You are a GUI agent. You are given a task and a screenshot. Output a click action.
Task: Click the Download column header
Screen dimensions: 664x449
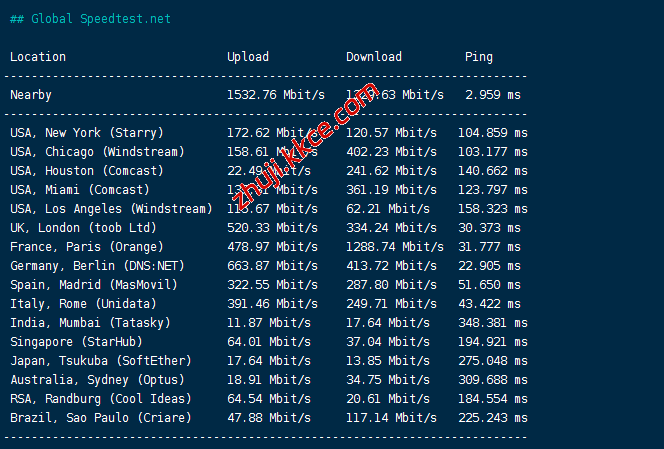coord(374,57)
